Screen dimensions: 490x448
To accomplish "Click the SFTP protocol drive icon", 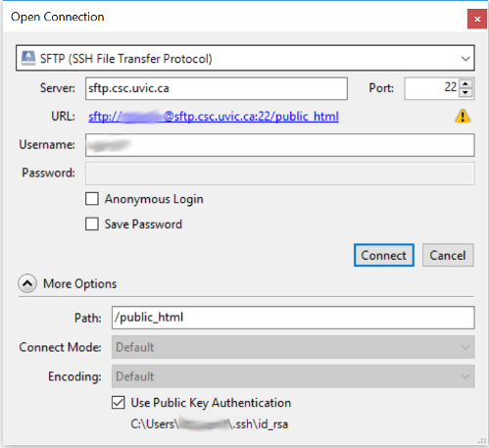I will [28, 58].
